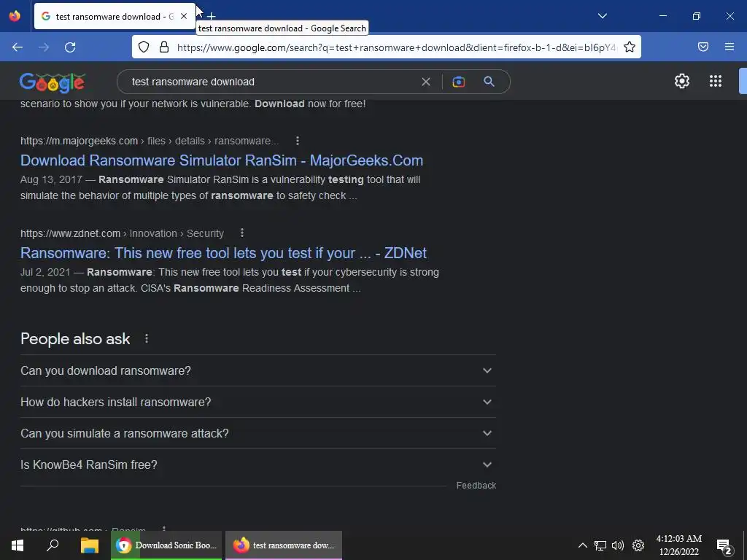
Task: Open the ZDNet ransomware free tool link
Action: [x=223, y=253]
